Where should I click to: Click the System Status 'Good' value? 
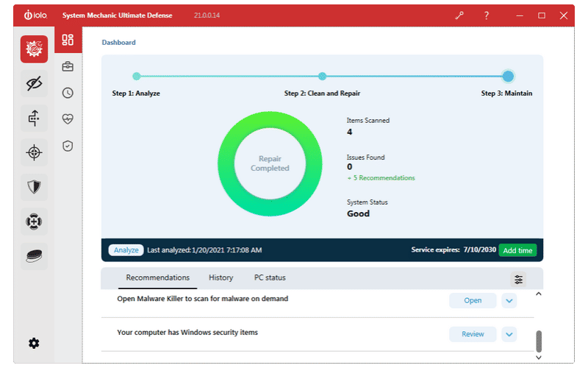coord(358,213)
